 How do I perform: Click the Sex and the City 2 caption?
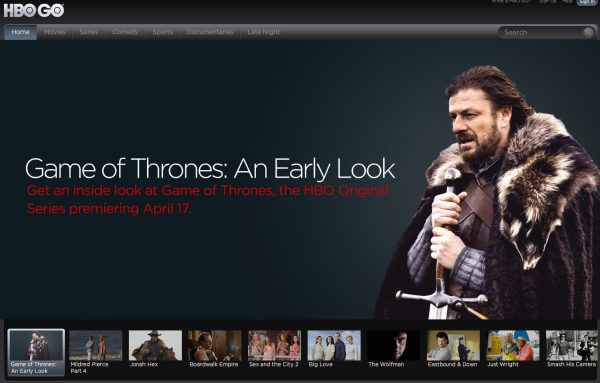[274, 364]
